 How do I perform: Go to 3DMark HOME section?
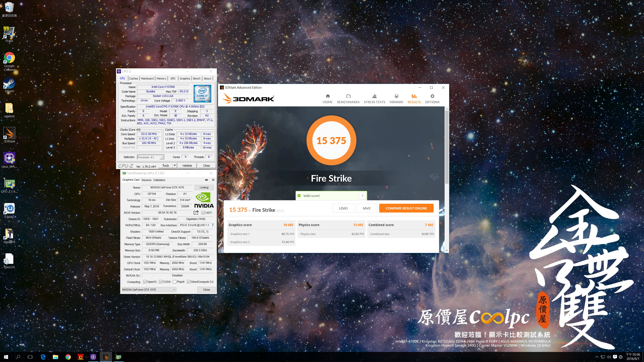pos(328,99)
